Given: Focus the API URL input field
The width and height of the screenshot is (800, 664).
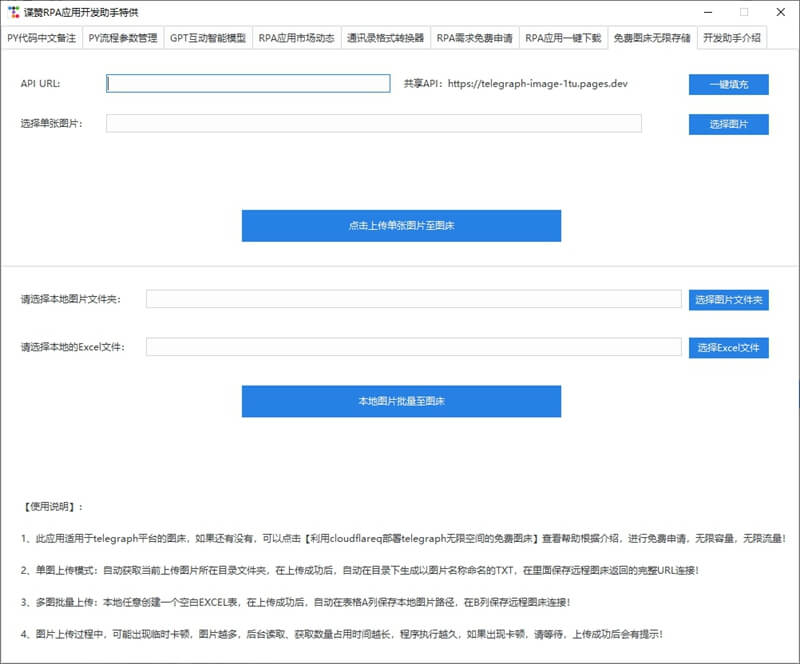Looking at the screenshot, I should point(248,84).
